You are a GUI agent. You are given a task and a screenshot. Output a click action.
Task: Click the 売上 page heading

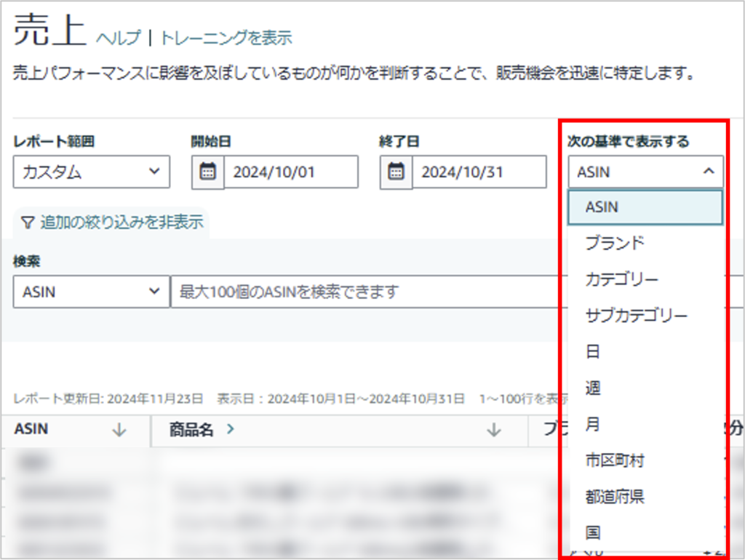(50, 30)
